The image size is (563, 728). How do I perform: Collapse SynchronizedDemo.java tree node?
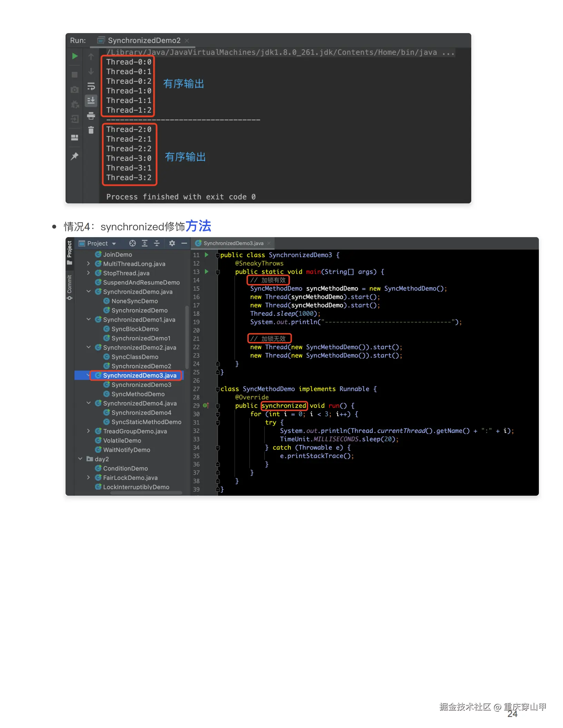88,292
